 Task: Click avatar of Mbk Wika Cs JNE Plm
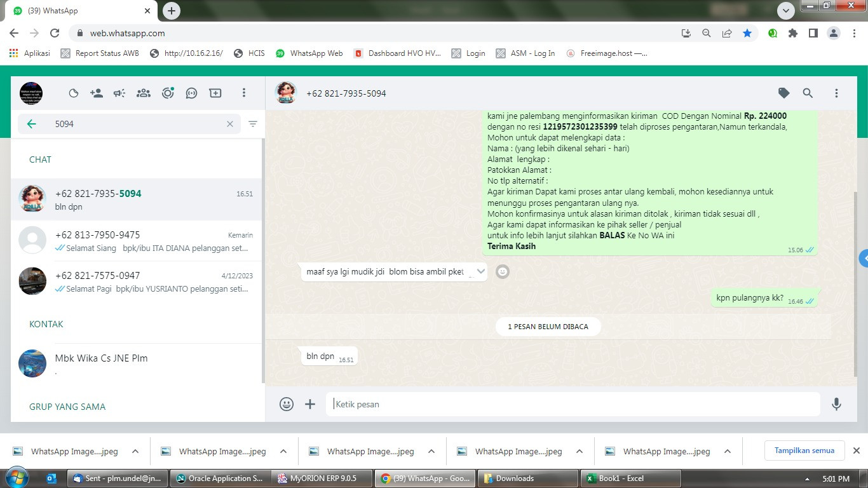pos(32,363)
